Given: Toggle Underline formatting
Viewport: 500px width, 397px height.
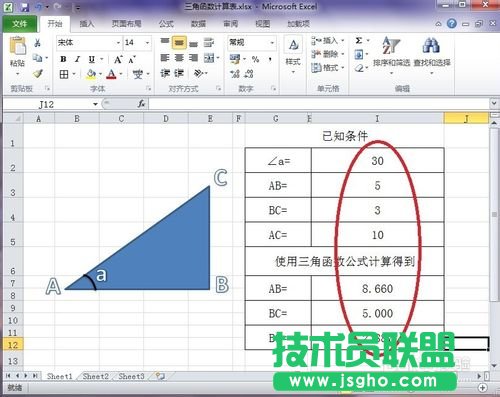Looking at the screenshot, I should coord(91,60).
